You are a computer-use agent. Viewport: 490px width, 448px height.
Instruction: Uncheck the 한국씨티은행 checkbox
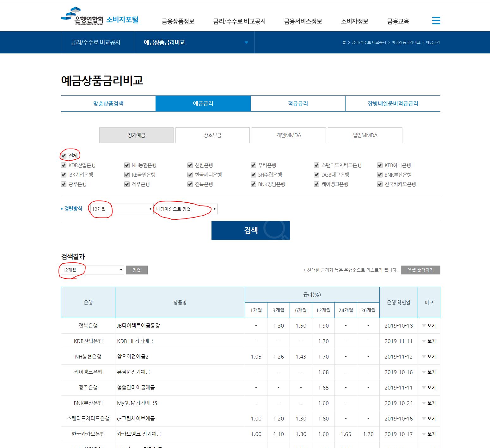click(190, 175)
